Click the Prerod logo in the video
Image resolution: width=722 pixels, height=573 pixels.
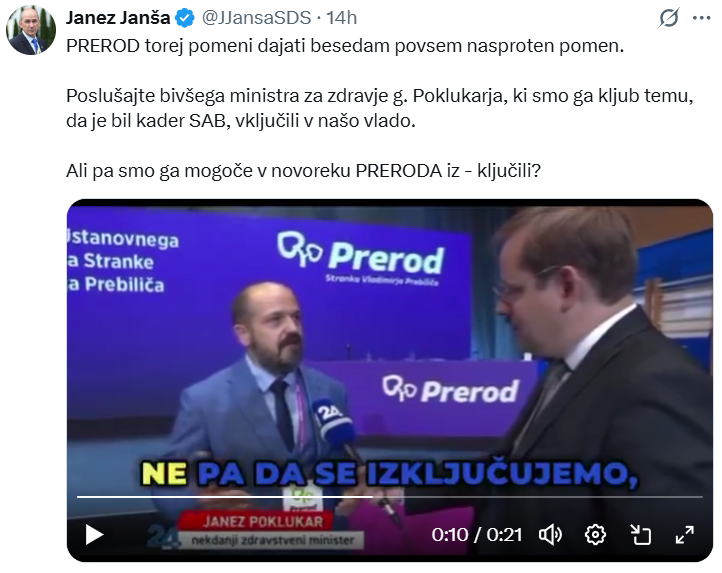point(361,252)
